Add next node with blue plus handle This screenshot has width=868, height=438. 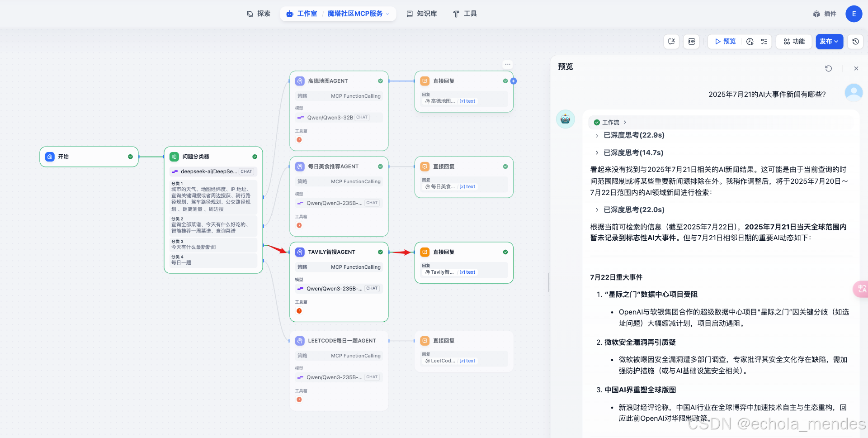tap(514, 81)
